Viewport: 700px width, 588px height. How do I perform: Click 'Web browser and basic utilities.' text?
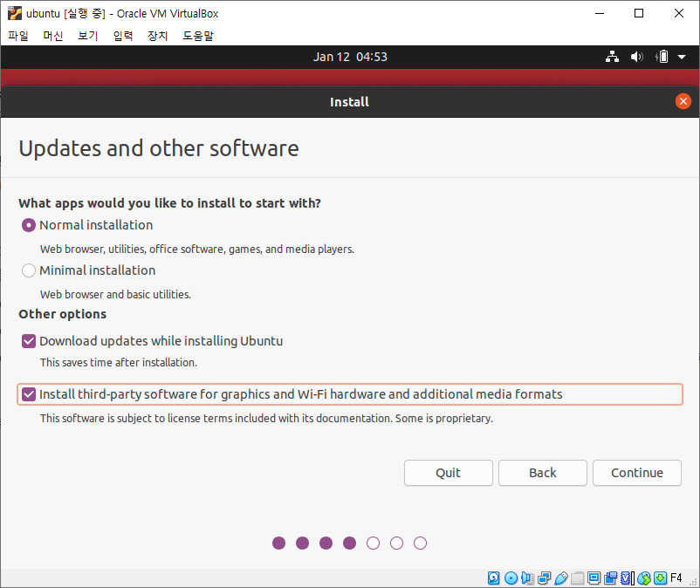[115, 295]
